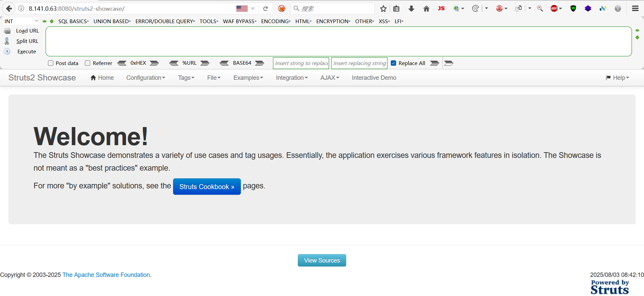Click the BASE64 decode left arrow

point(224,63)
